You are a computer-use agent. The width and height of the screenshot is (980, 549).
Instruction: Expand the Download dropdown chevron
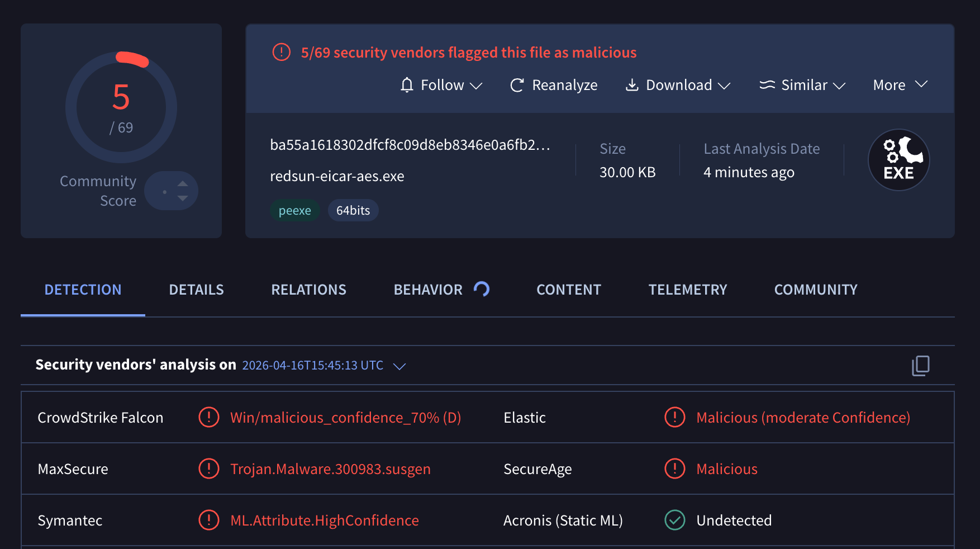(x=724, y=86)
